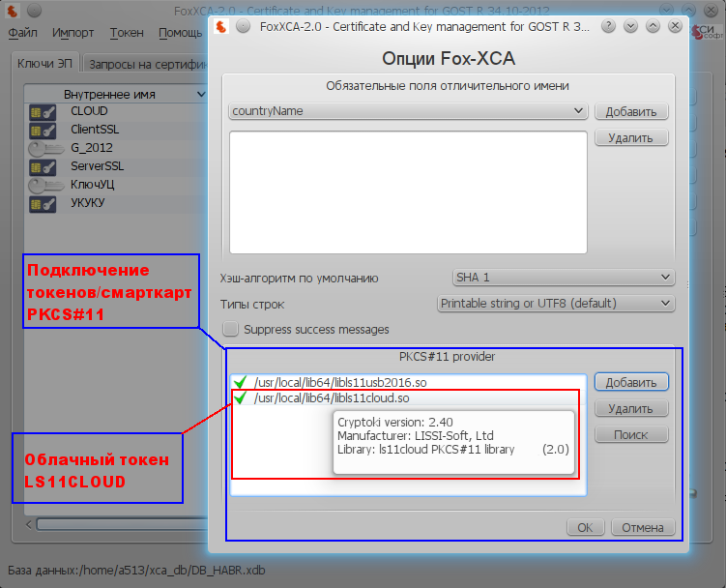
Task: Switch to the Запросы на сертификат tab
Action: 147,65
